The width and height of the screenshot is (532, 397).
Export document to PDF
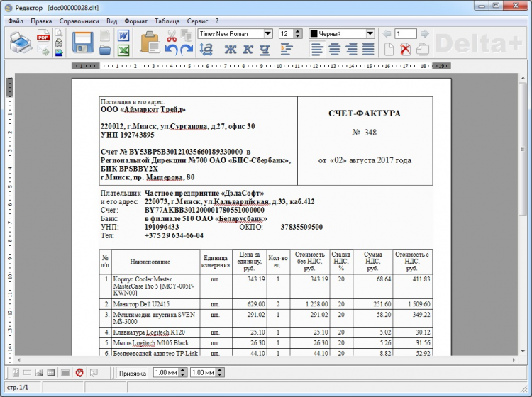point(43,35)
